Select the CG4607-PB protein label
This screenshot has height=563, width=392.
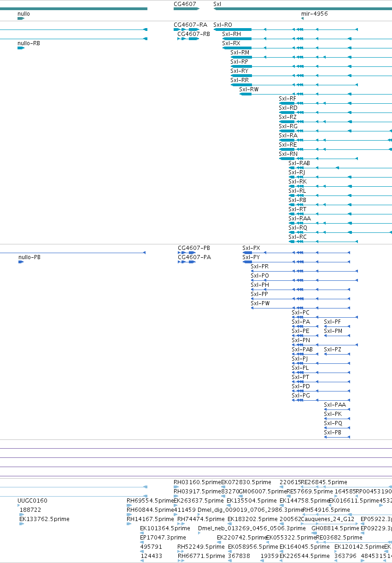click(194, 248)
